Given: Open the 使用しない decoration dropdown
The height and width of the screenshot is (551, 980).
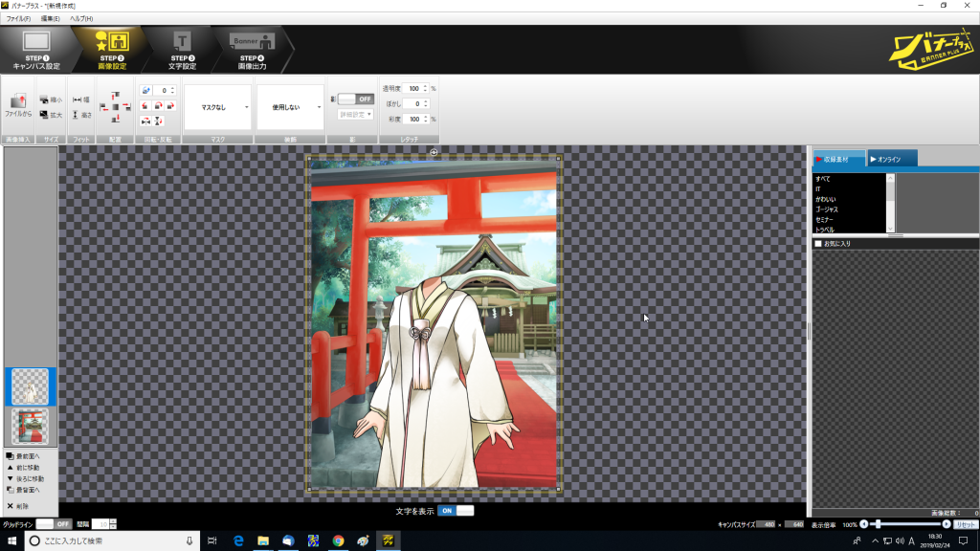Looking at the screenshot, I should [x=289, y=107].
